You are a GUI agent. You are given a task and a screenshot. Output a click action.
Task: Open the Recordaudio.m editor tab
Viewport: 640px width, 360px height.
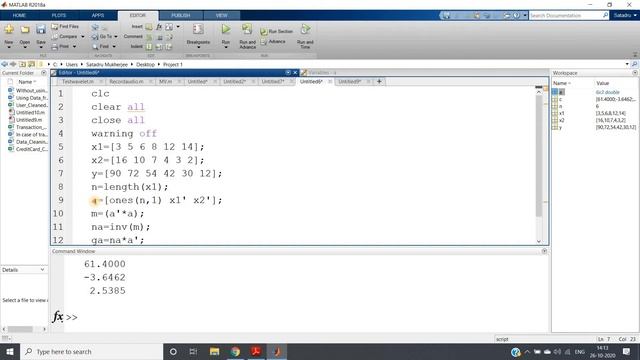point(126,82)
